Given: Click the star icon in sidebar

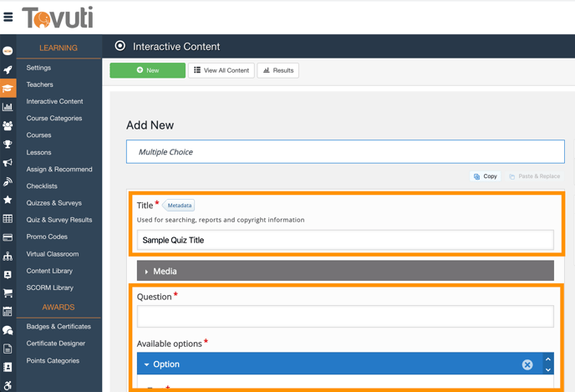Looking at the screenshot, I should pyautogui.click(x=8, y=200).
